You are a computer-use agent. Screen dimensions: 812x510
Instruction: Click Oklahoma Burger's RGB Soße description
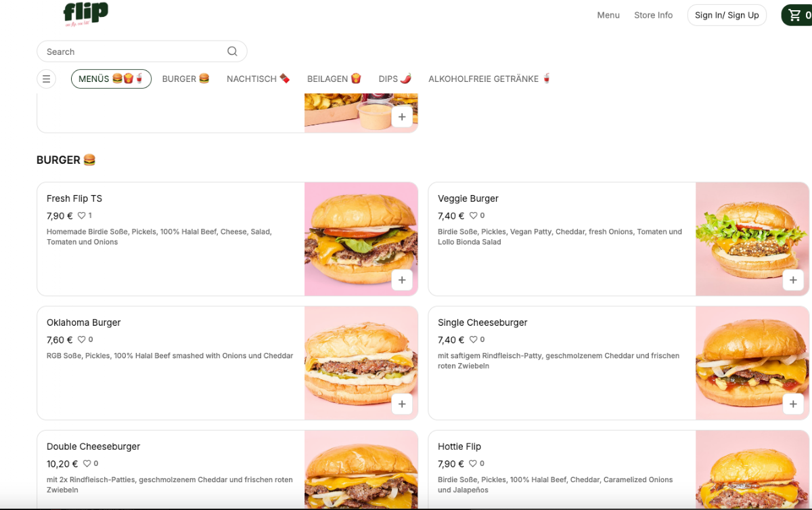[170, 356]
